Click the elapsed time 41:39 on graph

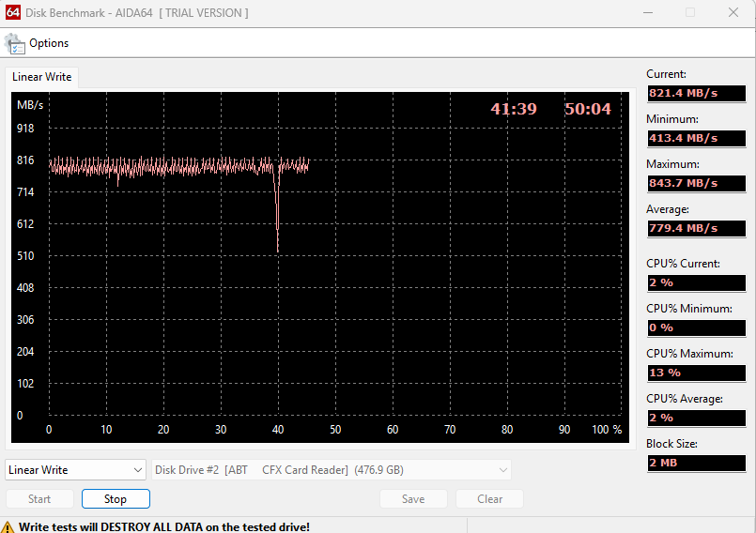(514, 109)
